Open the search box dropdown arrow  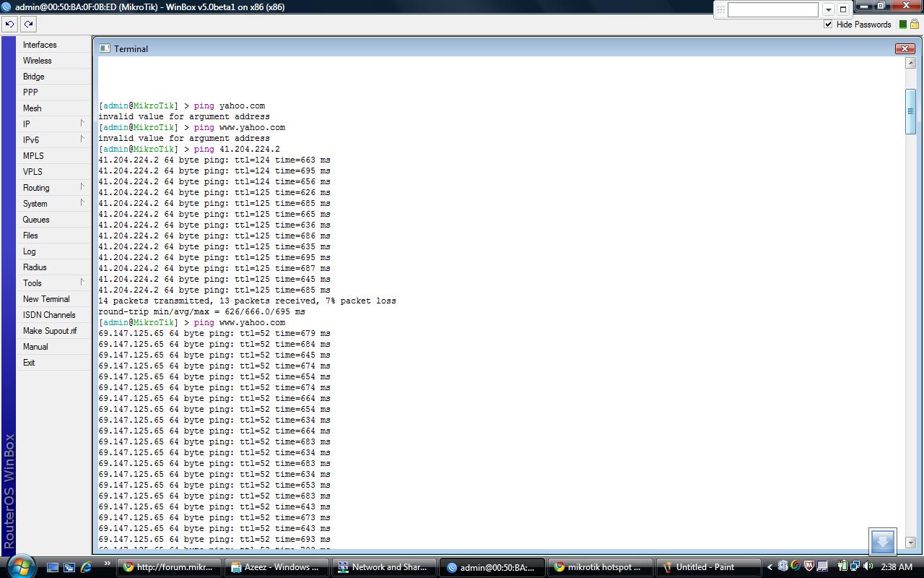tap(829, 9)
